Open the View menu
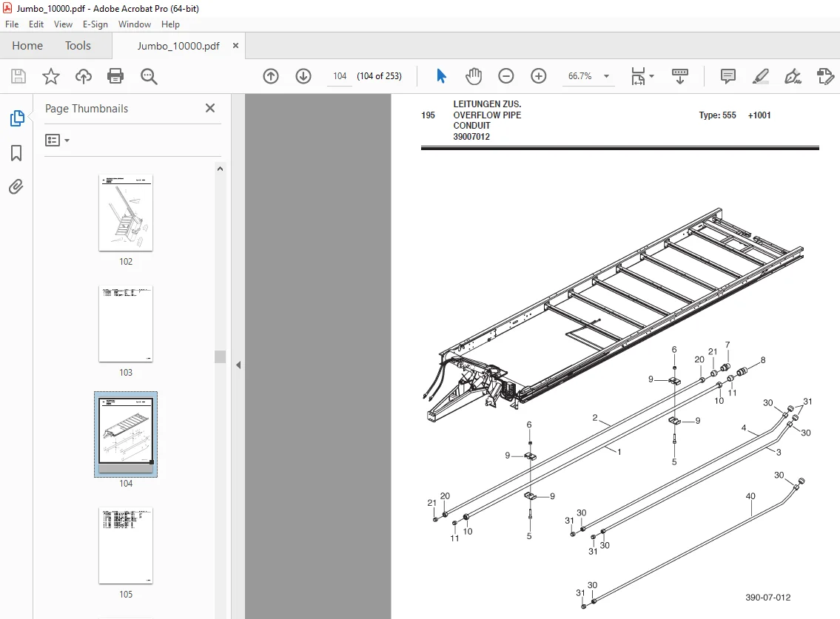This screenshot has width=840, height=619. (x=63, y=24)
